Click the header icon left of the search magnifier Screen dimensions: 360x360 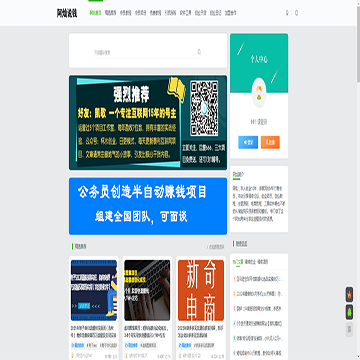click(287, 13)
